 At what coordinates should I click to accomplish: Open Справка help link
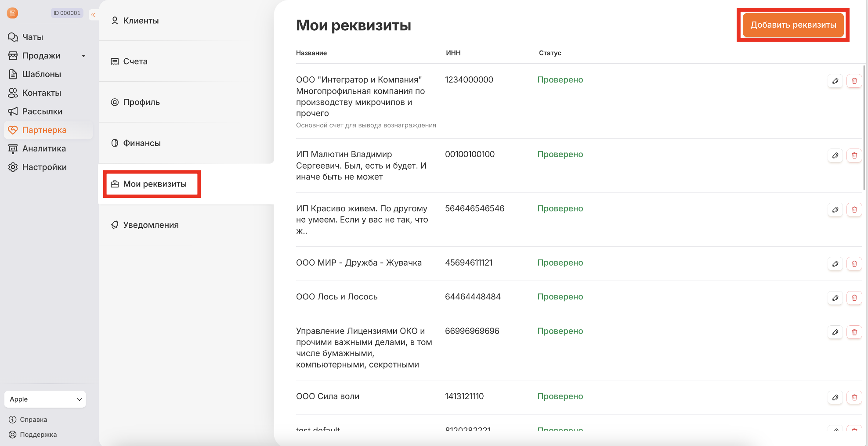33,420
